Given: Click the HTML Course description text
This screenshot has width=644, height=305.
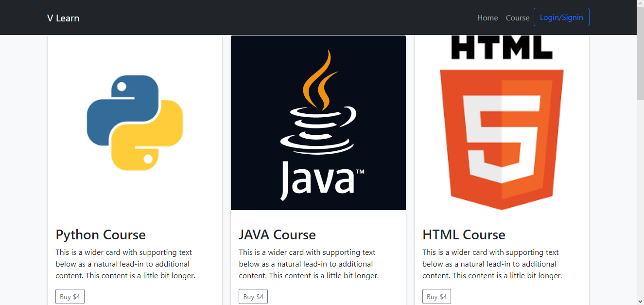Looking at the screenshot, I should pos(492,264).
